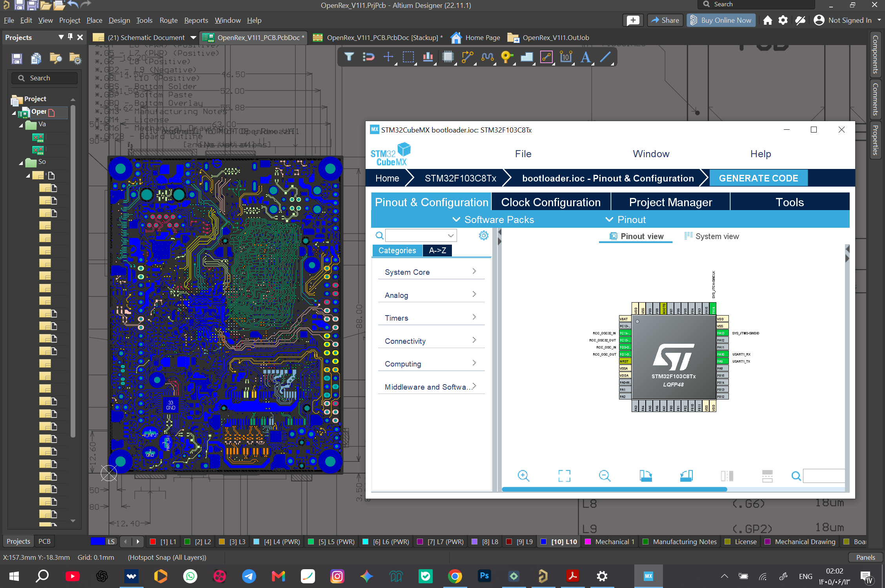Expand System Core category
This screenshot has width=885, height=588.
[x=431, y=272]
